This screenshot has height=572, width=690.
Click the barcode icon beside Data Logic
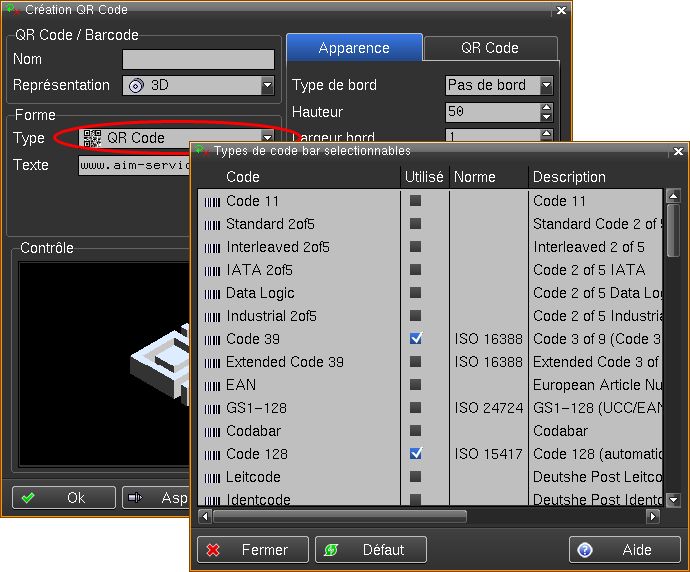(212, 293)
